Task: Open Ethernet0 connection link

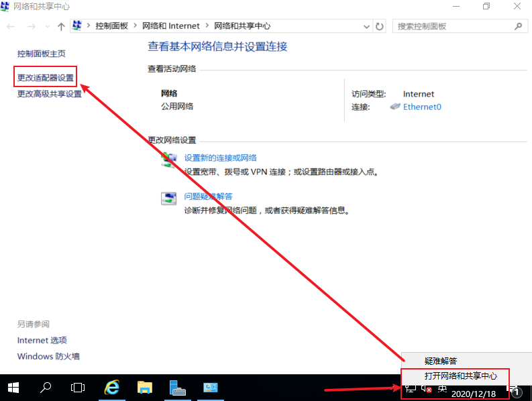Action: coord(422,107)
